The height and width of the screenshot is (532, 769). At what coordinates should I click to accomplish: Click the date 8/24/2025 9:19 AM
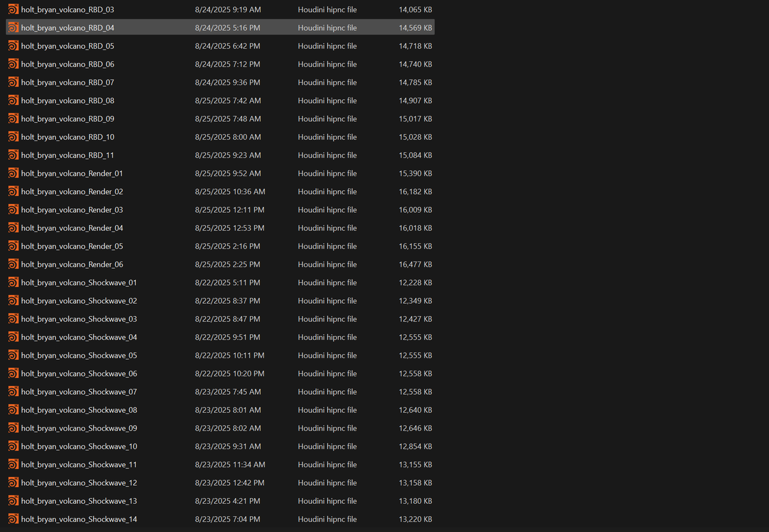click(227, 10)
